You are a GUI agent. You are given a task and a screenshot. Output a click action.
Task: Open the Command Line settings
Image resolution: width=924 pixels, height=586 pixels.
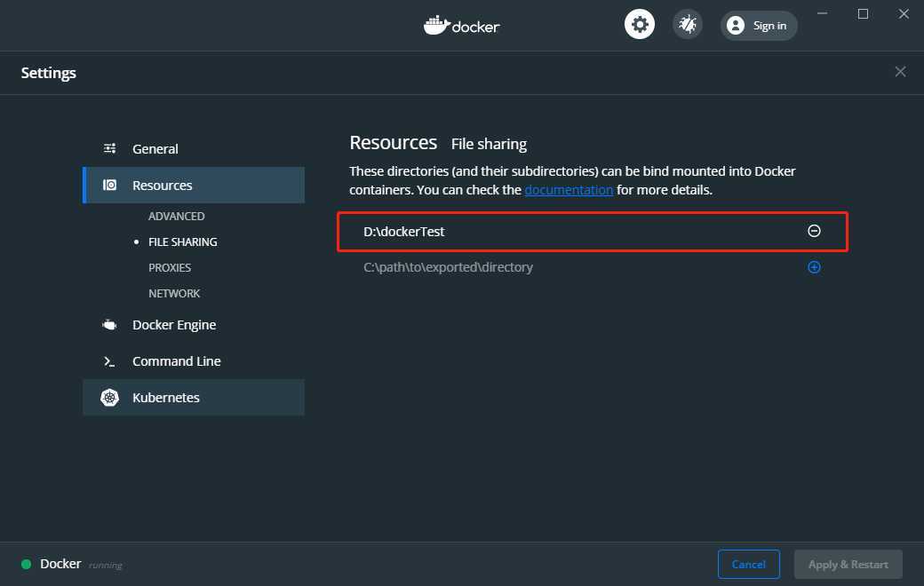pyautogui.click(x=194, y=361)
